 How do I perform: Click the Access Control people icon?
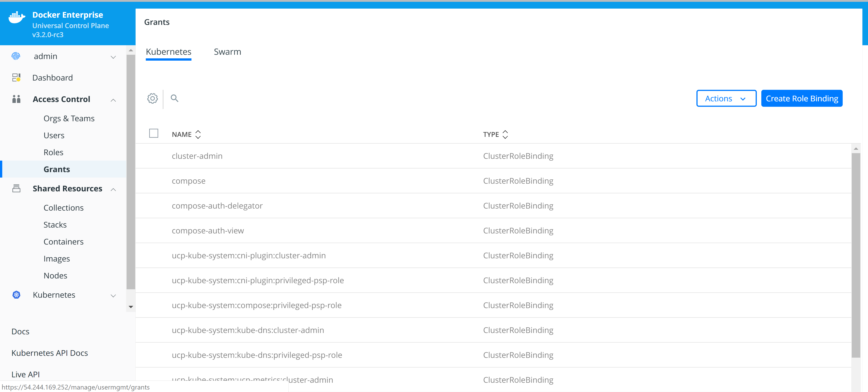pyautogui.click(x=16, y=99)
